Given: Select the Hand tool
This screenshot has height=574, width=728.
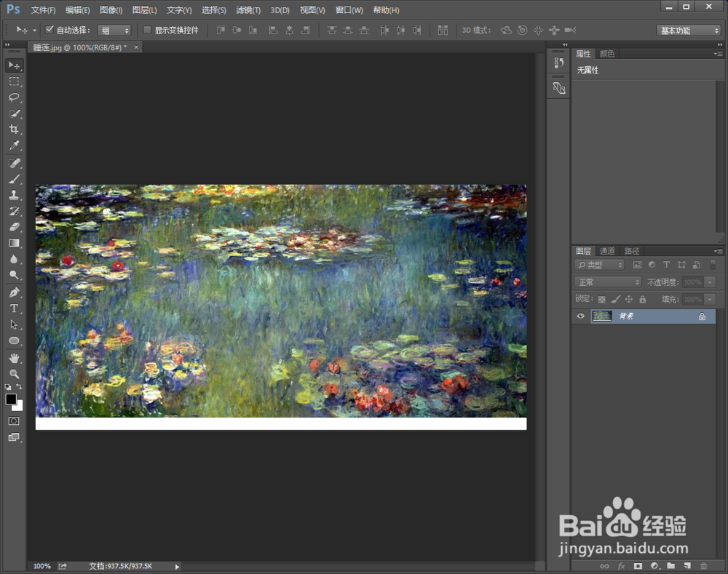Looking at the screenshot, I should coord(14,358).
